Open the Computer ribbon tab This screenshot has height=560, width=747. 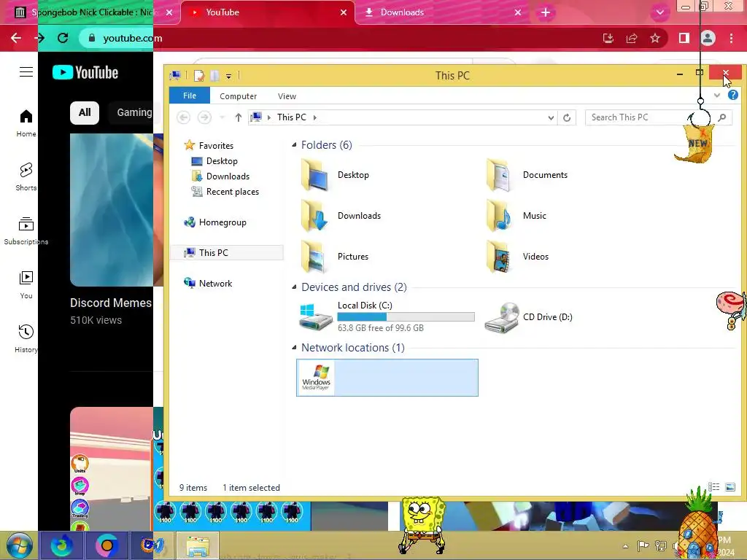(x=239, y=96)
